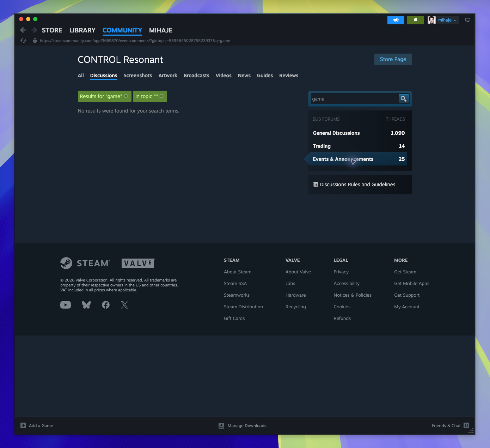Open the Privacy footer link
Image resolution: width=490 pixels, height=448 pixels.
pyautogui.click(x=341, y=272)
